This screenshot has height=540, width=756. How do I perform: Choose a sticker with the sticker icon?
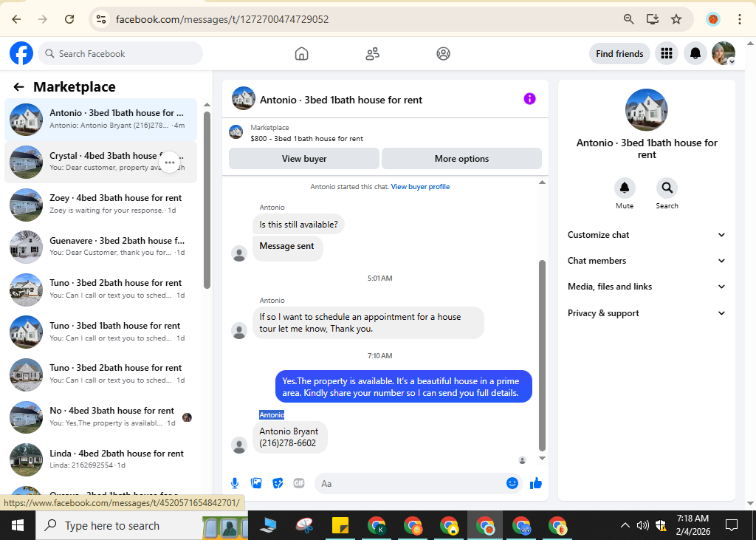click(278, 483)
